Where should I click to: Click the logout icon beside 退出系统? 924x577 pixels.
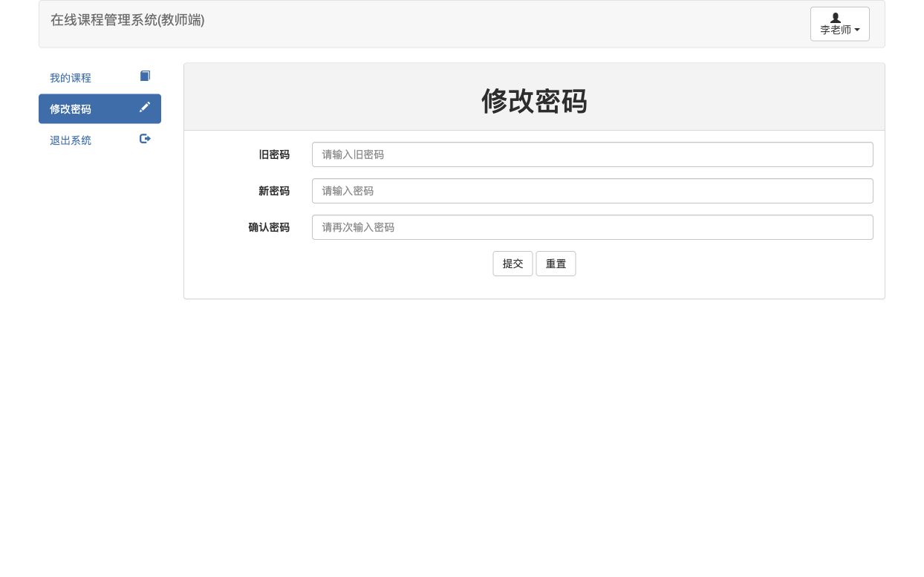click(145, 138)
